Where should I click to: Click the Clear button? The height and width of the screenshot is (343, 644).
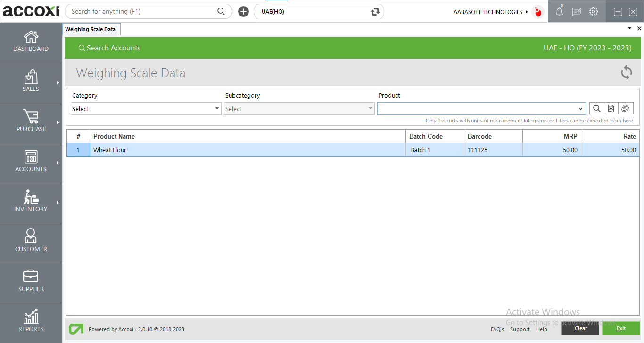[x=580, y=328]
